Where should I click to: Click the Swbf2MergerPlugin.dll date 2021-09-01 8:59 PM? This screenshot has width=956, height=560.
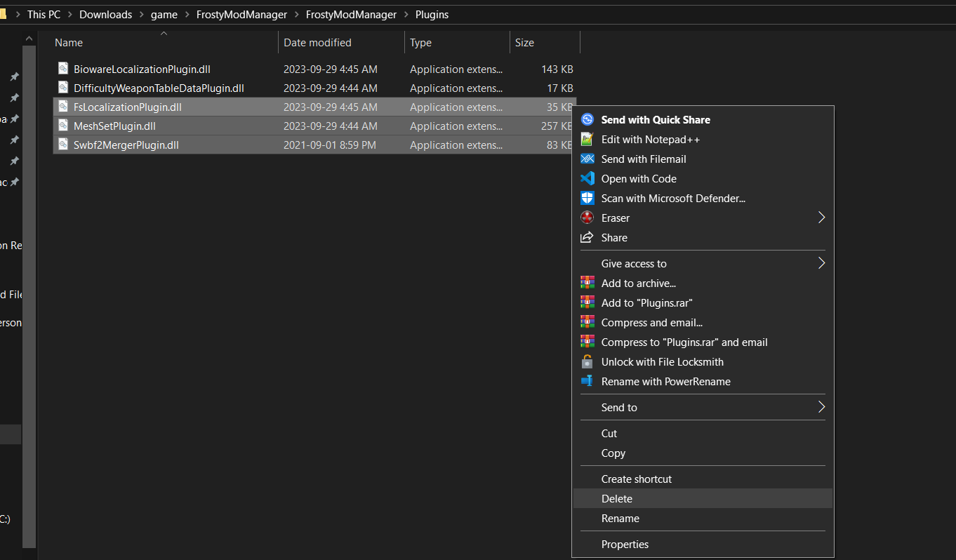pos(330,145)
